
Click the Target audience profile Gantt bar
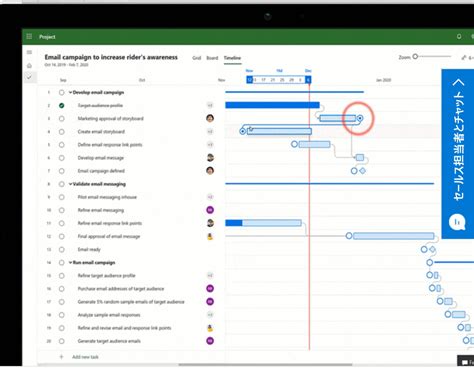tap(272, 105)
